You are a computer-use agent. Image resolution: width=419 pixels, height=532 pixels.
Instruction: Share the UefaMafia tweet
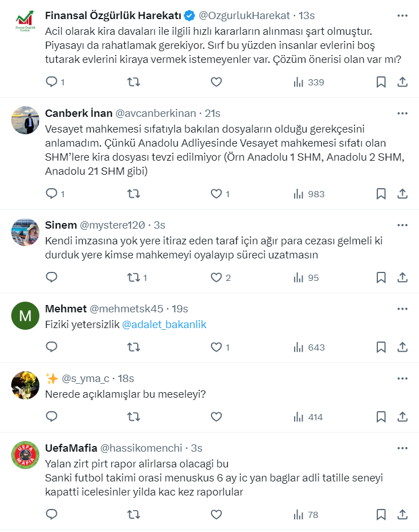pyautogui.click(x=403, y=515)
